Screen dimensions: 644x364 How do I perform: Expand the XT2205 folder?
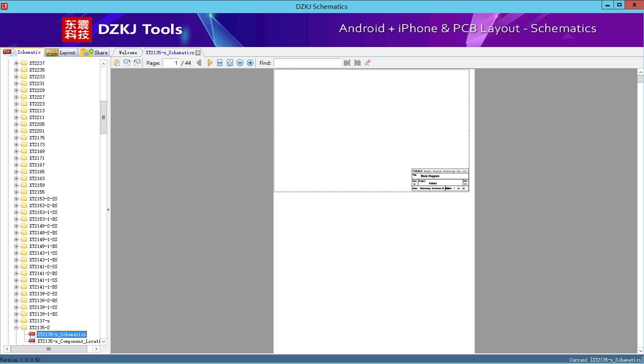click(17, 124)
